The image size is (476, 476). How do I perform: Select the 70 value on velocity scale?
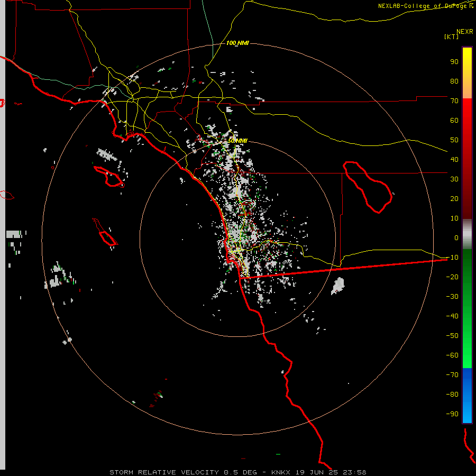(454, 101)
